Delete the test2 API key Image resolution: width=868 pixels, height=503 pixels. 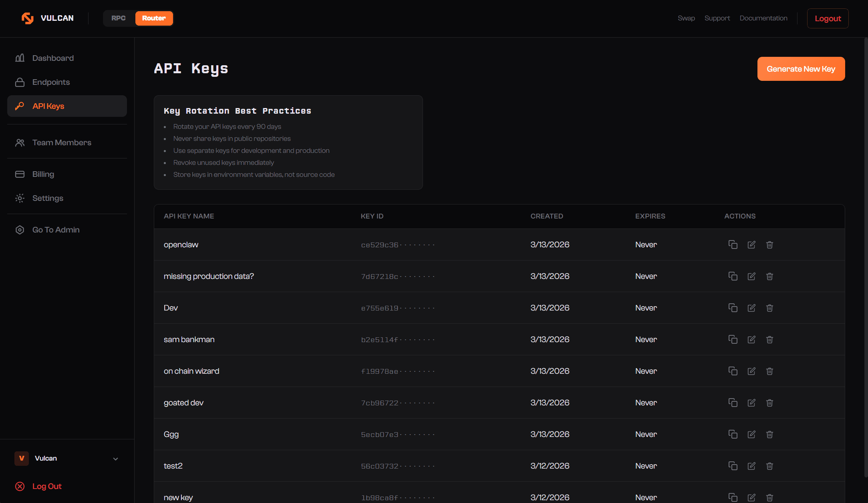point(769,466)
